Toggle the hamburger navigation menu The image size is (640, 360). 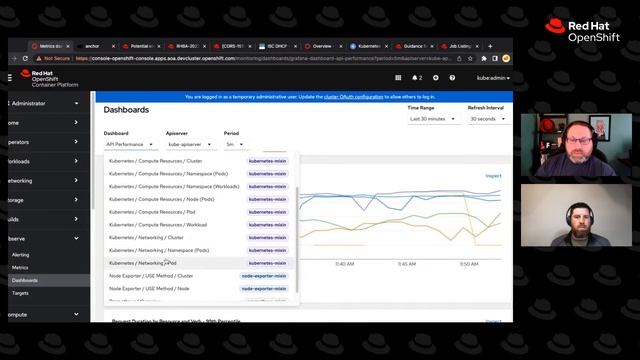(x=10, y=77)
